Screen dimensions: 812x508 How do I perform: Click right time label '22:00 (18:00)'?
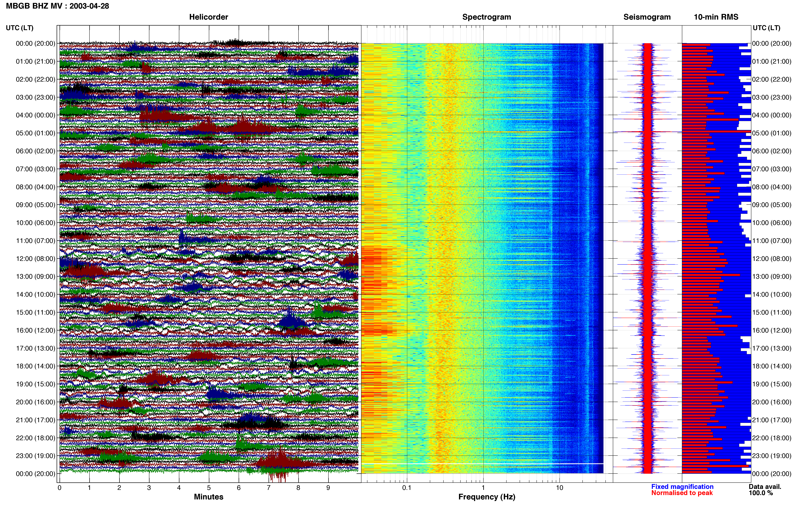[x=772, y=438]
